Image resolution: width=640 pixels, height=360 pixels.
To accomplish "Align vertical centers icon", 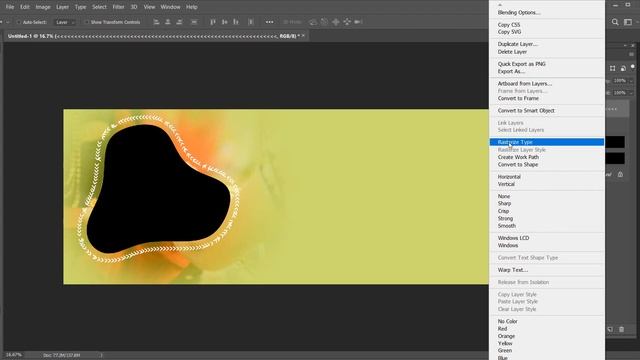I will [x=224, y=22].
